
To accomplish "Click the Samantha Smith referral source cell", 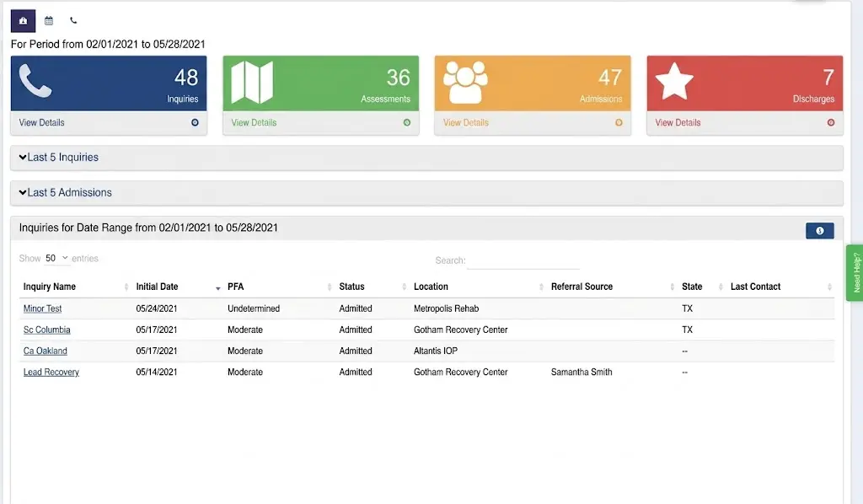I will [x=582, y=372].
